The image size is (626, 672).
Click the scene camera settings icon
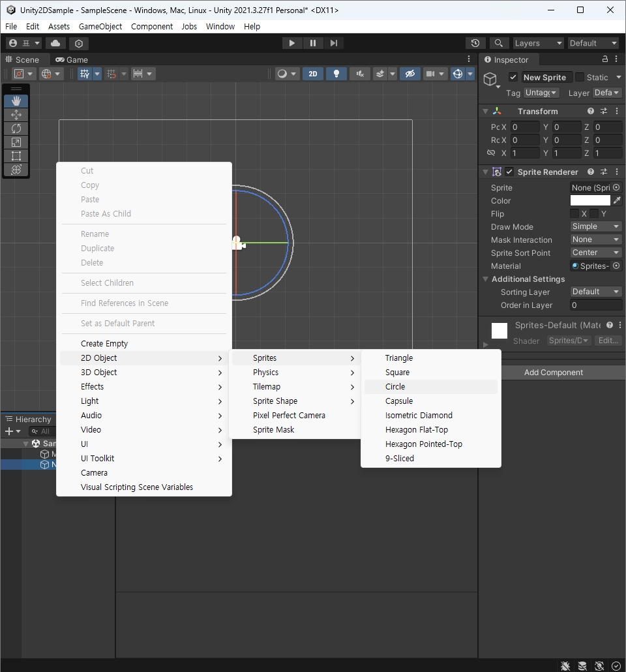pos(430,74)
